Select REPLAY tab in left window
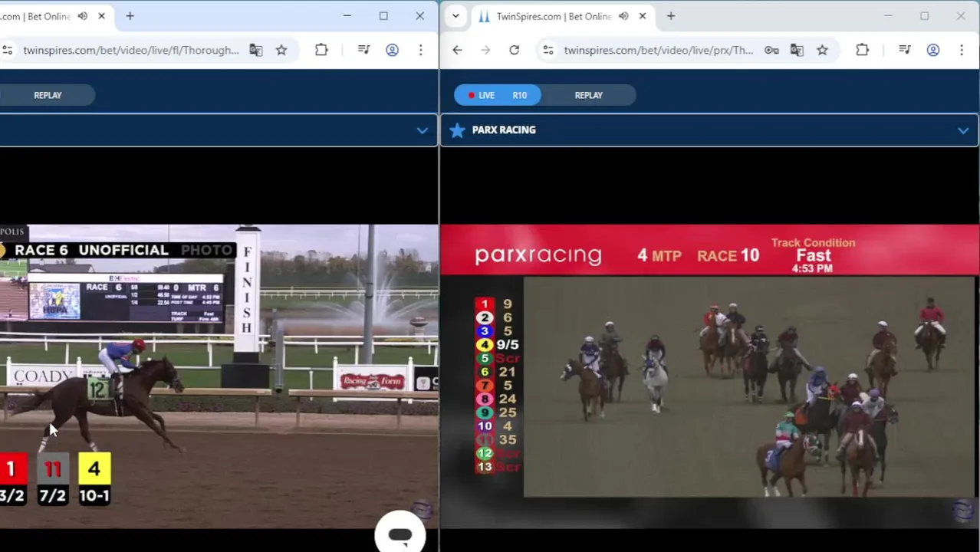 [48, 95]
